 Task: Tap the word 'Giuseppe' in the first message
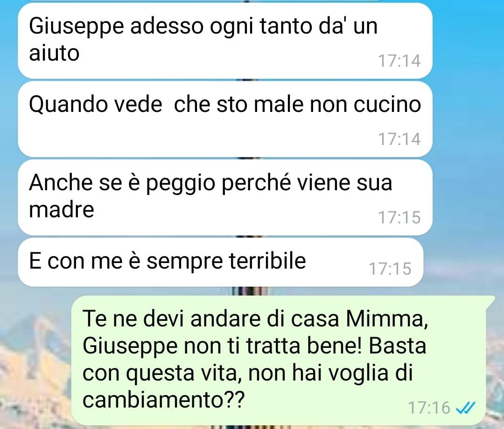click(77, 27)
